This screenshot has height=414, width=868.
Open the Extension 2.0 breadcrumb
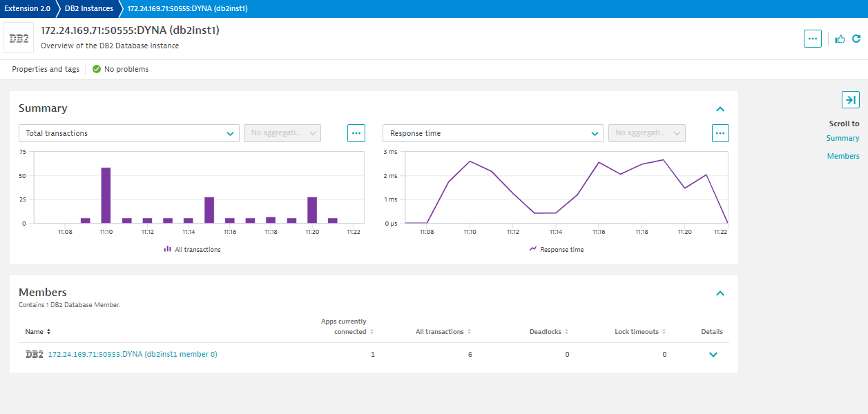point(27,8)
